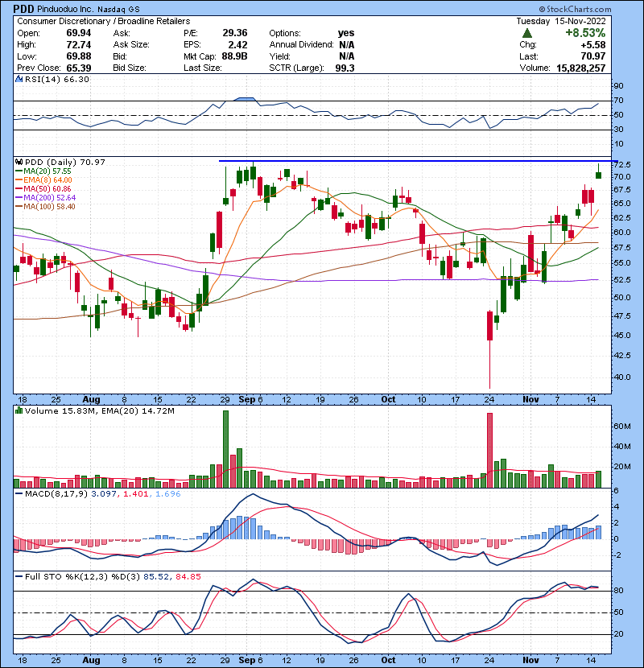Click the latest green candlestick near 70.97
Image resolution: width=644 pixels, height=668 pixels.
598,175
